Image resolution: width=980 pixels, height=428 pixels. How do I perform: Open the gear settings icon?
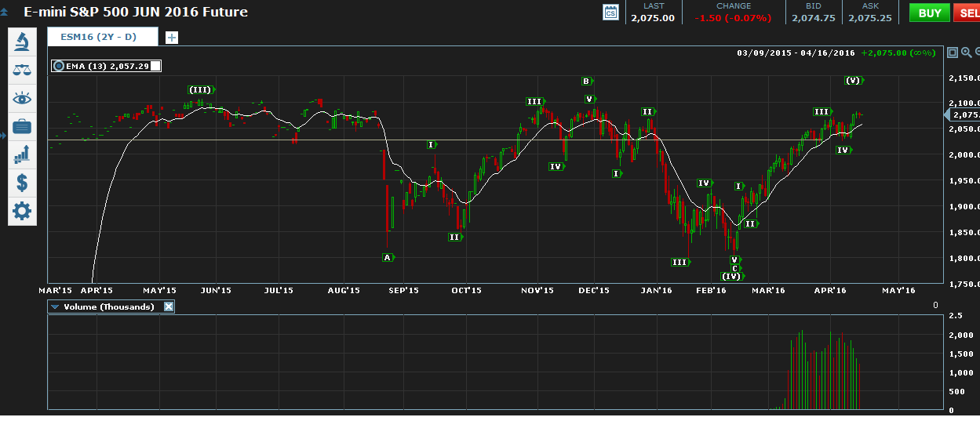tap(22, 211)
